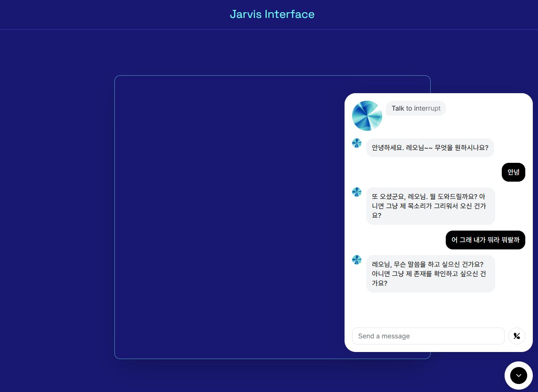Click the Jarvis Interface header title
The image size is (538, 392).
click(x=272, y=14)
